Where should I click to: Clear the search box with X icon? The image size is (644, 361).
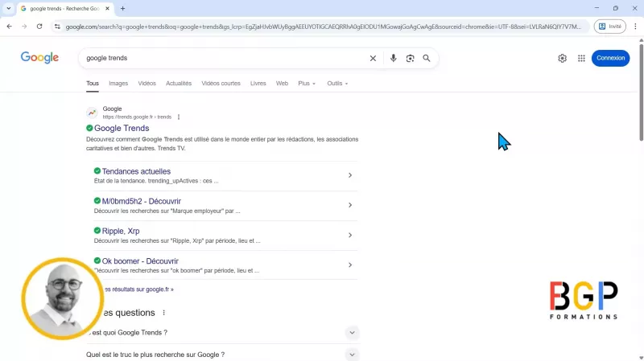[x=373, y=58]
